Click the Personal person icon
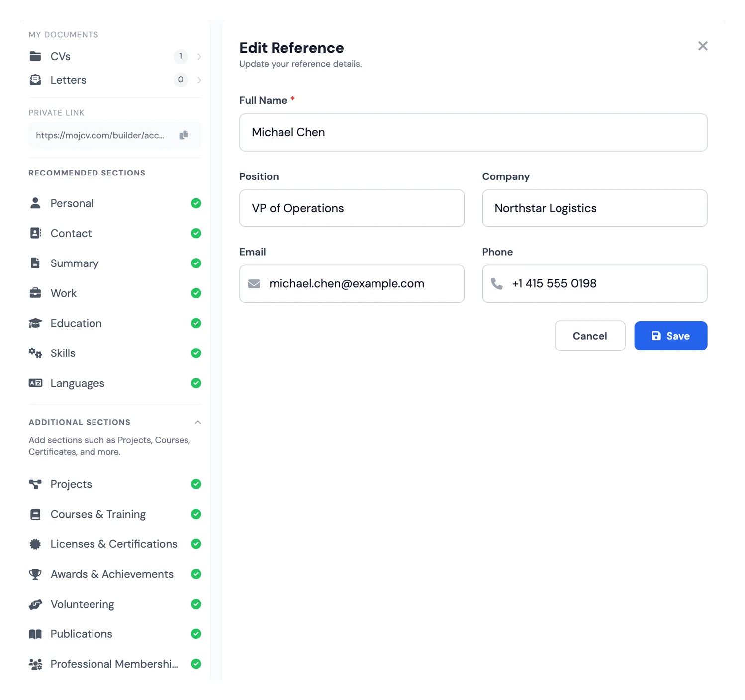Viewport: 745px width, 700px height. pyautogui.click(x=35, y=203)
